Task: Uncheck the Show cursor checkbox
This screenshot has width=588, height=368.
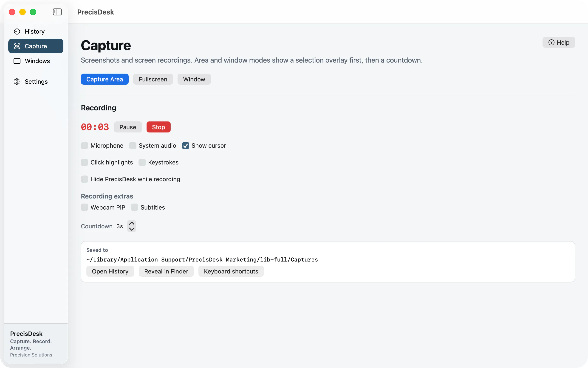Action: click(x=185, y=146)
